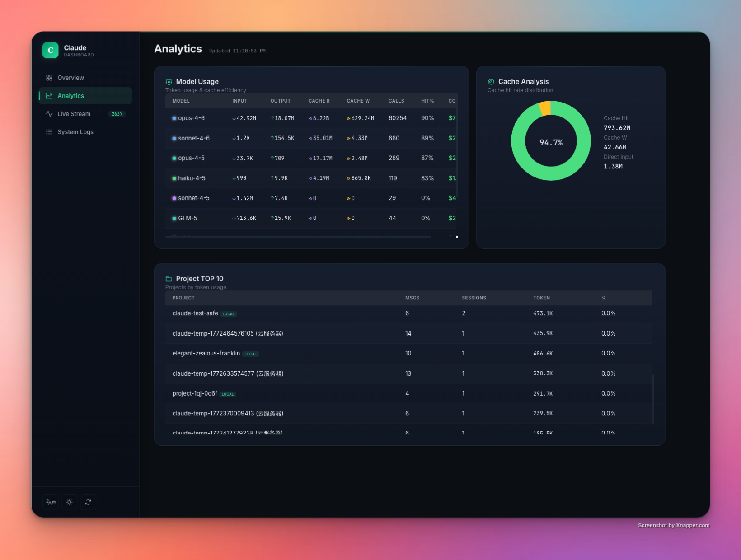Click the purple dot beside sonnet-4-5
The height and width of the screenshot is (560, 741).
tap(174, 198)
